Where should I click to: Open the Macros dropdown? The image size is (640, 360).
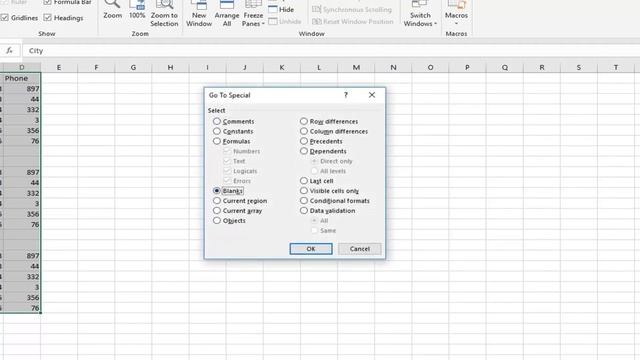pos(456,14)
